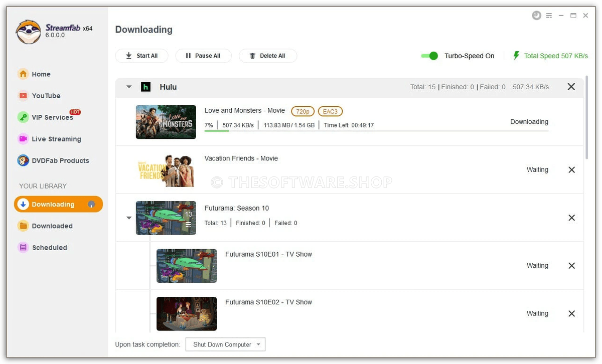The height and width of the screenshot is (364, 602).
Task: Open the Shut Down Computer dropdown
Action: (x=225, y=344)
